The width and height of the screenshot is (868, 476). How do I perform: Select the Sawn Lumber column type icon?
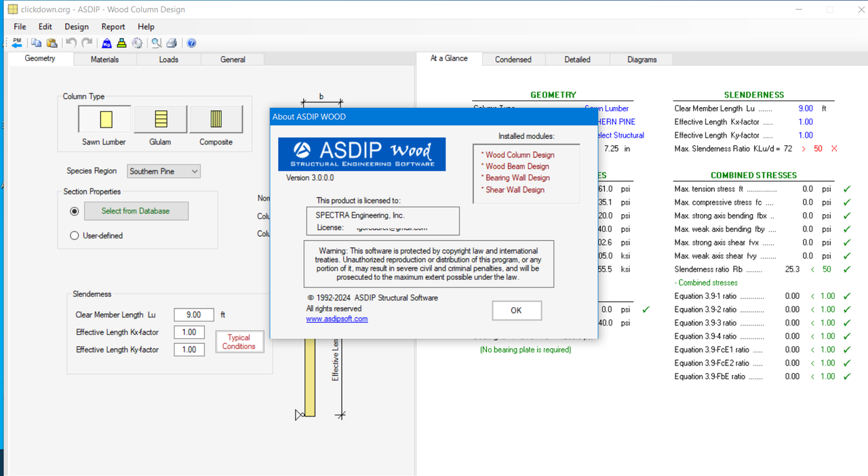[105, 119]
